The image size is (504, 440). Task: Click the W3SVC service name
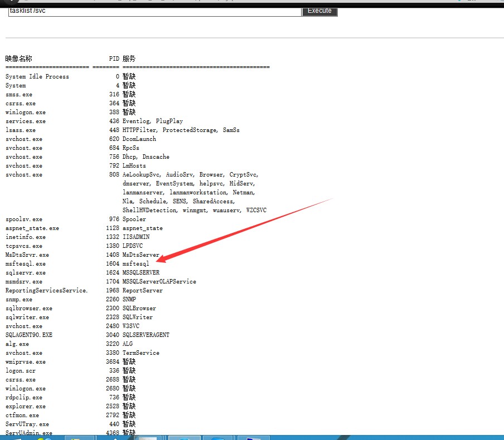click(131, 326)
